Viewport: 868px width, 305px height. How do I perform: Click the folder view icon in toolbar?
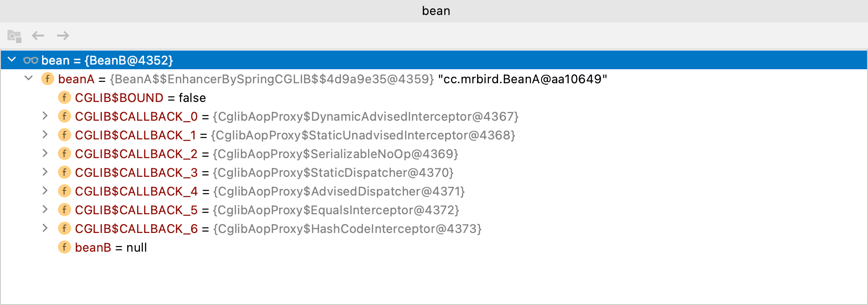point(14,36)
